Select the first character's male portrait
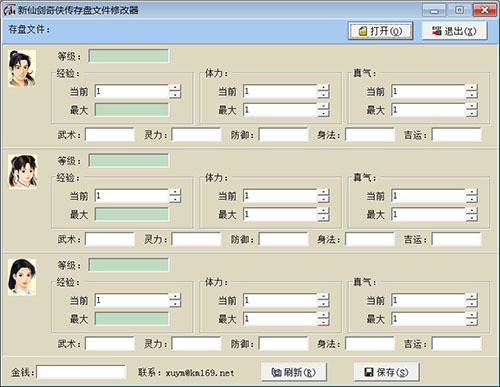 [x=22, y=68]
